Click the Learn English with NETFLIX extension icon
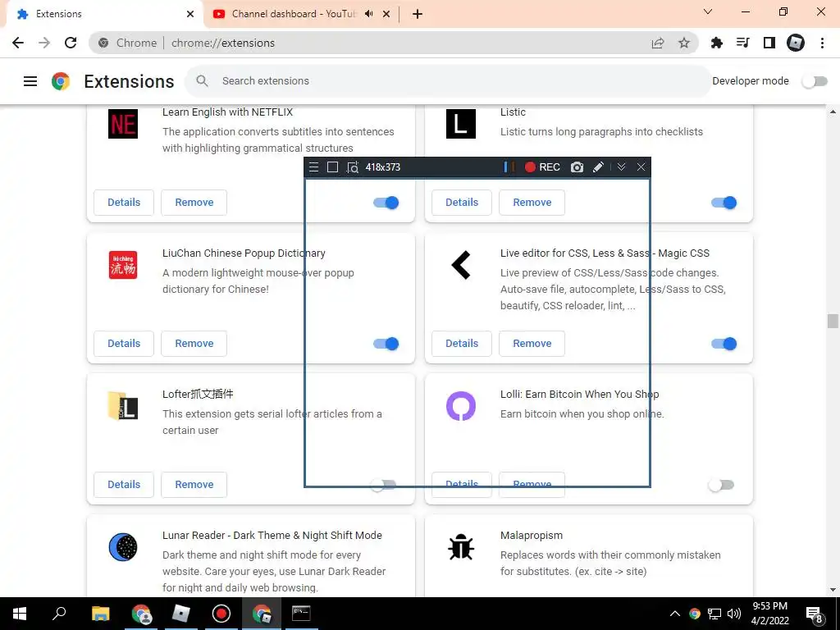 click(x=123, y=124)
